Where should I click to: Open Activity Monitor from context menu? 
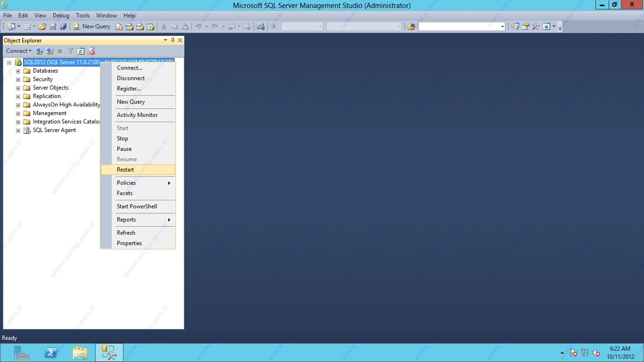[x=138, y=115]
